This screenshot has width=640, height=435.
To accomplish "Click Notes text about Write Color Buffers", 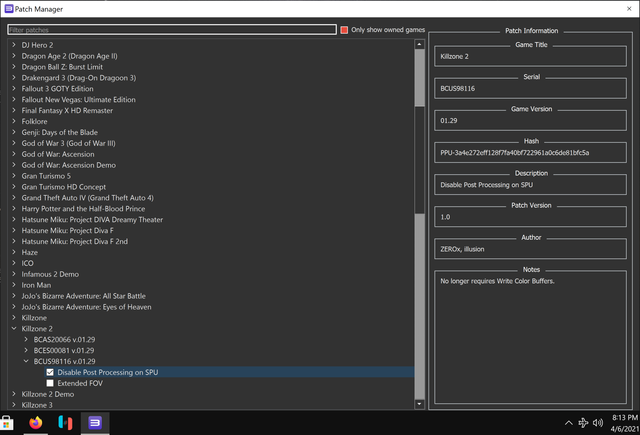I will [x=497, y=281].
